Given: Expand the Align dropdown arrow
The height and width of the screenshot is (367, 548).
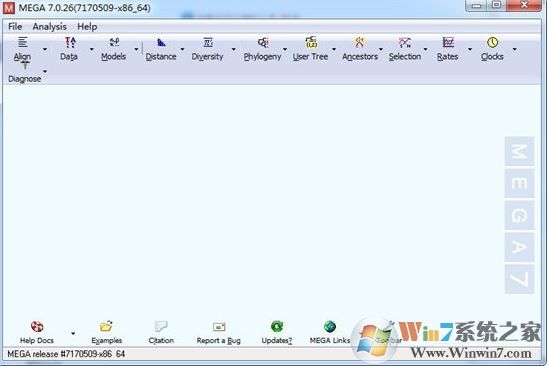Looking at the screenshot, I should click(45, 49).
